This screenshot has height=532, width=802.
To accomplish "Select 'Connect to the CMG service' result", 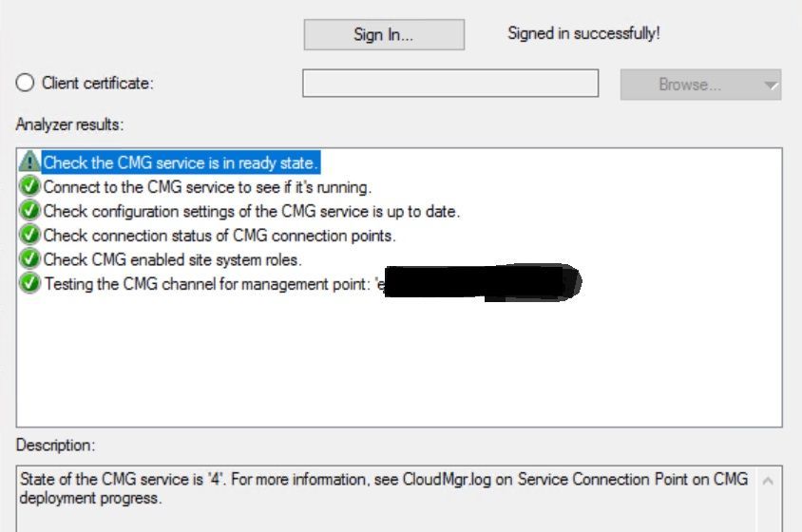I will (207, 186).
